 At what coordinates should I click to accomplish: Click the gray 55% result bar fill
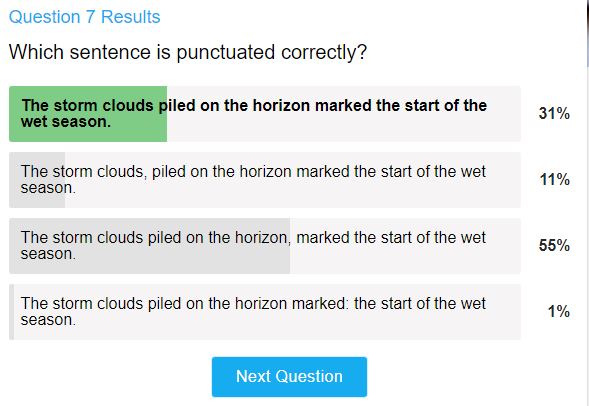150,246
